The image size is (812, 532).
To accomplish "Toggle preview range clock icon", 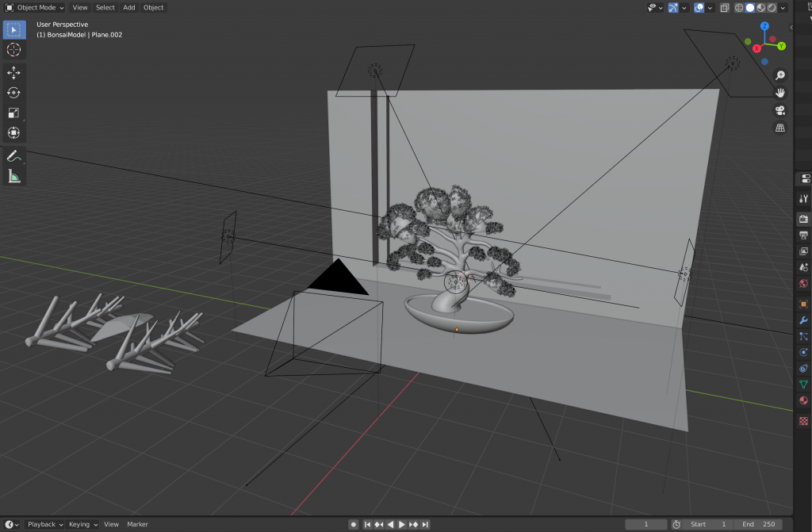I will point(676,524).
